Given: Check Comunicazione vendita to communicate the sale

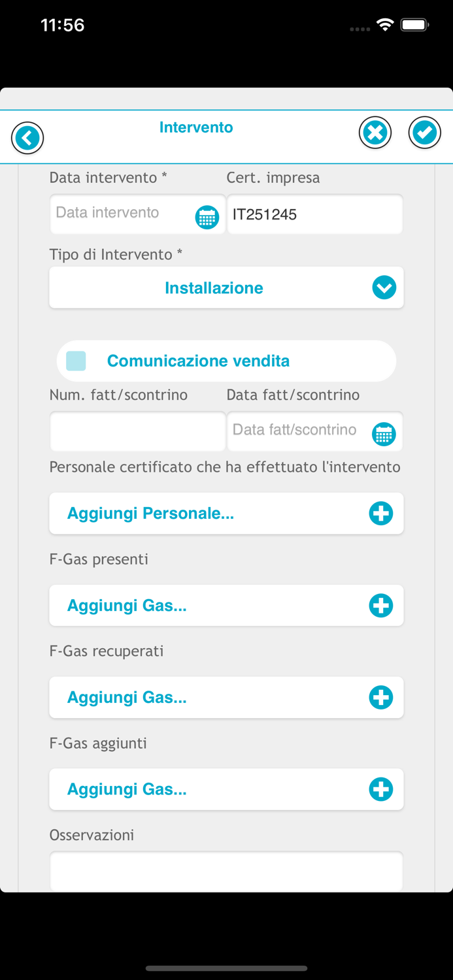Looking at the screenshot, I should click(76, 361).
